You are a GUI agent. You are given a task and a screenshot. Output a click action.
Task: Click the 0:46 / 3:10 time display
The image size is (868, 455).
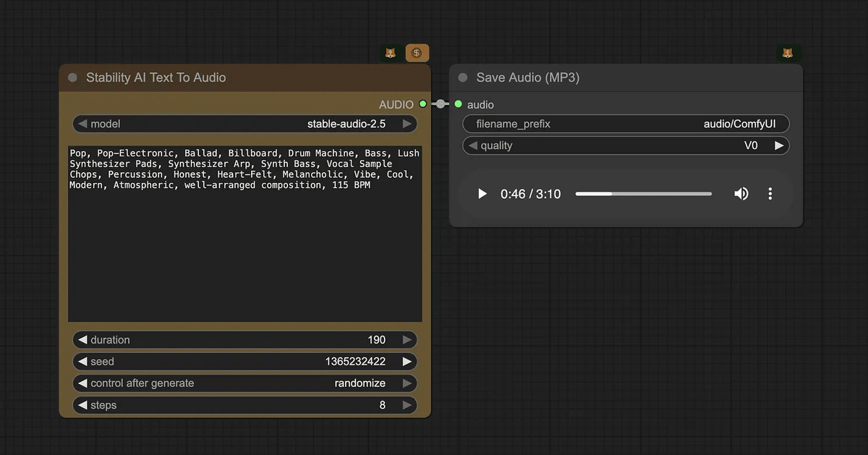[530, 194]
